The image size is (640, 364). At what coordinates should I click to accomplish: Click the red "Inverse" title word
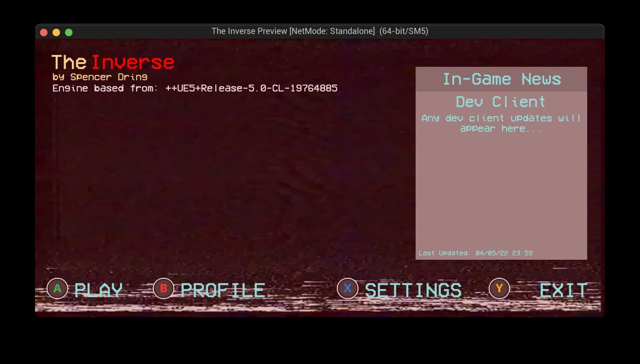133,63
